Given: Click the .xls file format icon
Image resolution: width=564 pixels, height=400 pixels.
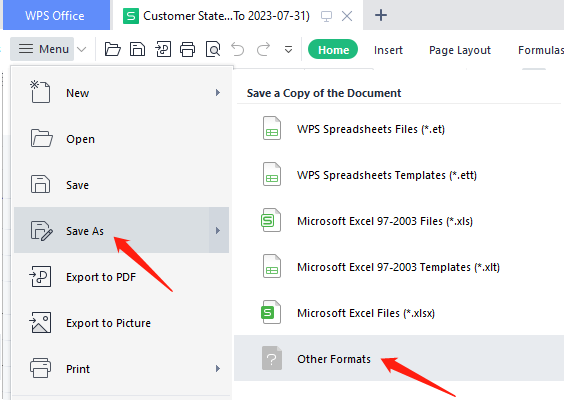Looking at the screenshot, I should (270, 220).
